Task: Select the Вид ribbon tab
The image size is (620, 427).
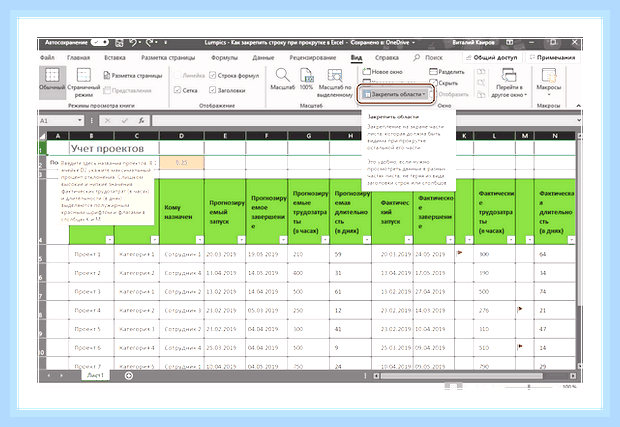Action: (356, 57)
